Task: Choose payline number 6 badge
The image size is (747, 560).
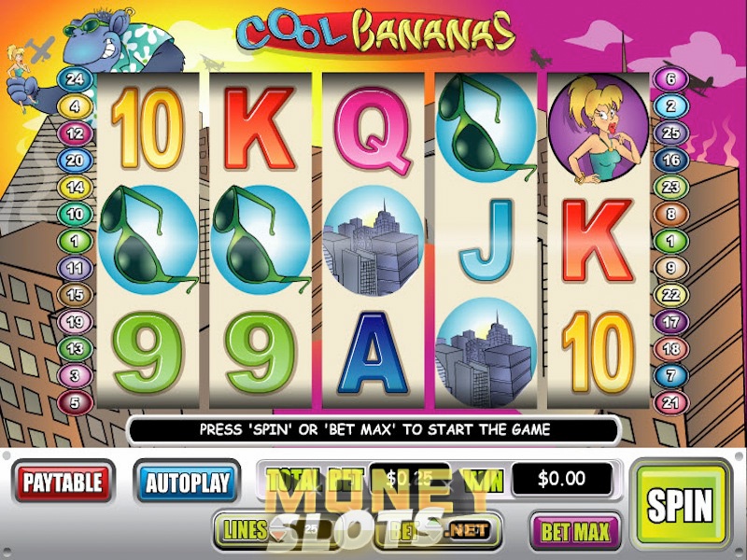Action: click(670, 79)
